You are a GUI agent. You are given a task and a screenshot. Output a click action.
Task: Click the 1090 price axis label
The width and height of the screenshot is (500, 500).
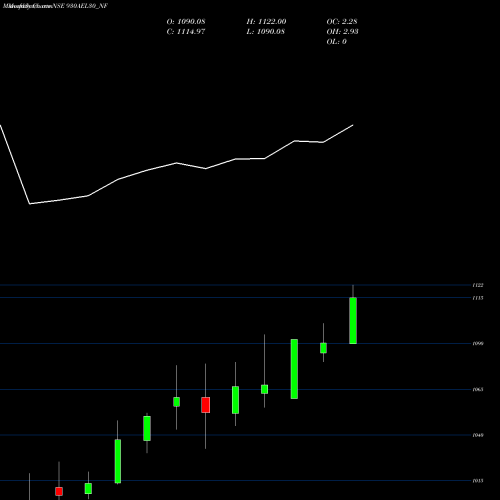click(x=478, y=344)
